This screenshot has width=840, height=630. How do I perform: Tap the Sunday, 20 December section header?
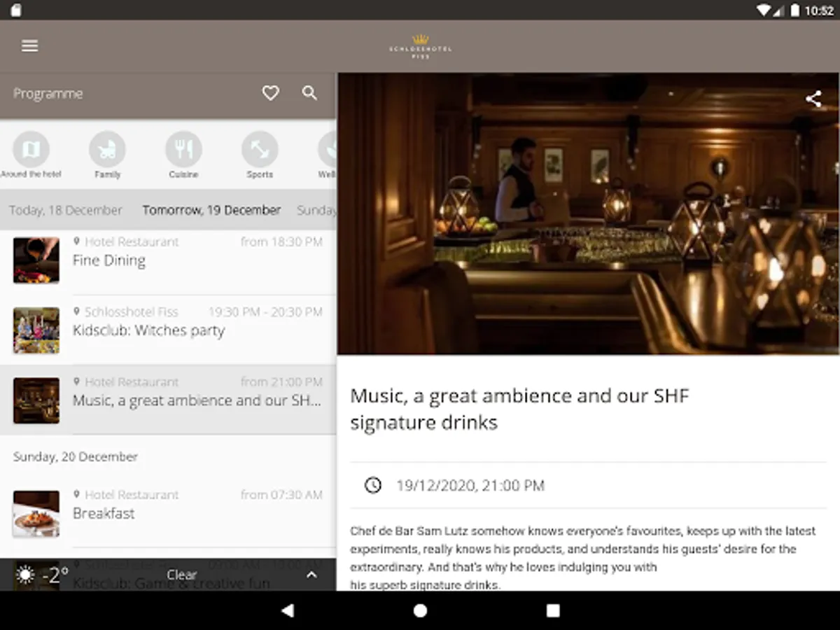[76, 456]
